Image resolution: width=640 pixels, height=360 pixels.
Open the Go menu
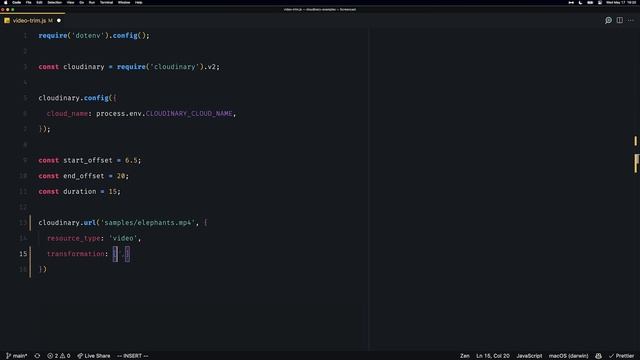click(82, 2)
